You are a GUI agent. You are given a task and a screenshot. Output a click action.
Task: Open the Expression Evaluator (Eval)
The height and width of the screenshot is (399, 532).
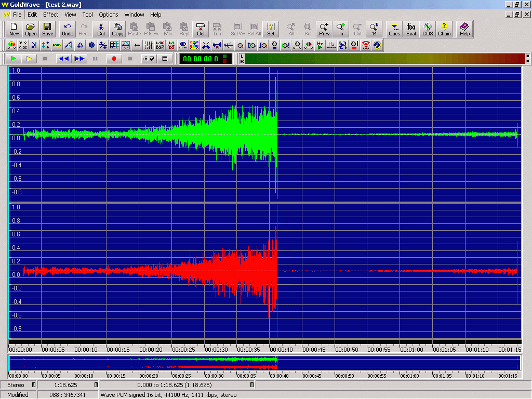pos(411,28)
